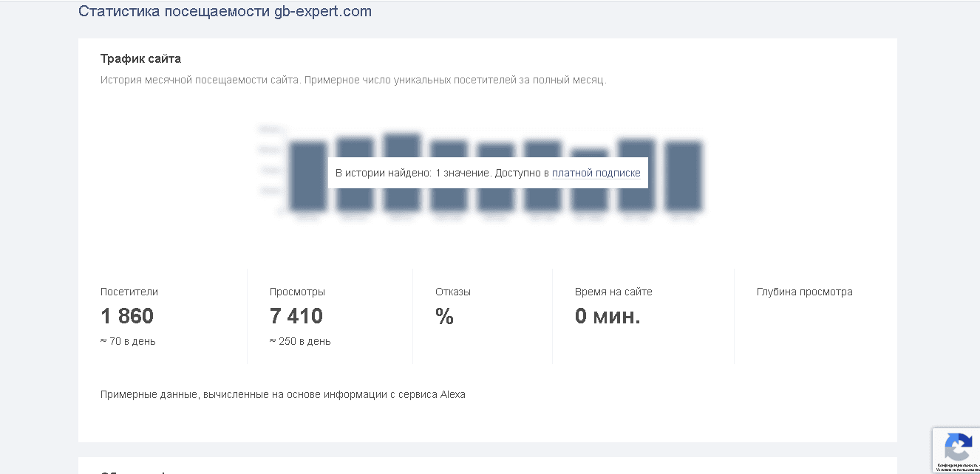Click the "Статистика посещаемости gb-expert.com" page heading
The height and width of the screenshot is (474, 980).
click(x=225, y=11)
